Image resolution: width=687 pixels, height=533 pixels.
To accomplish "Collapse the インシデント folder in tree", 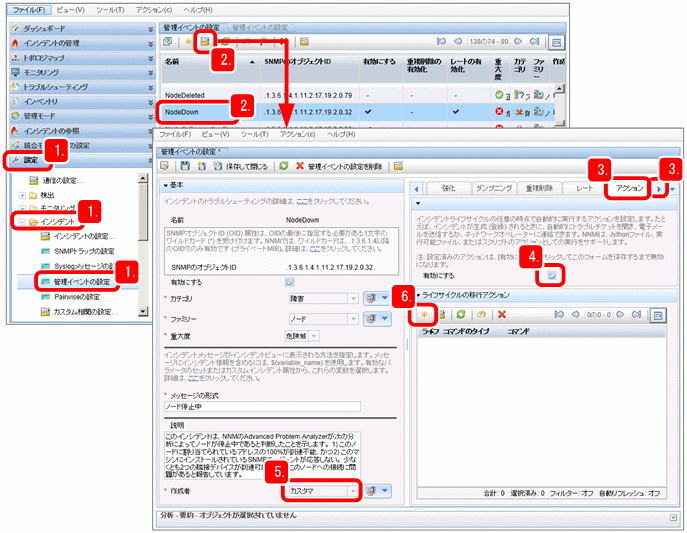I will tap(22, 222).
